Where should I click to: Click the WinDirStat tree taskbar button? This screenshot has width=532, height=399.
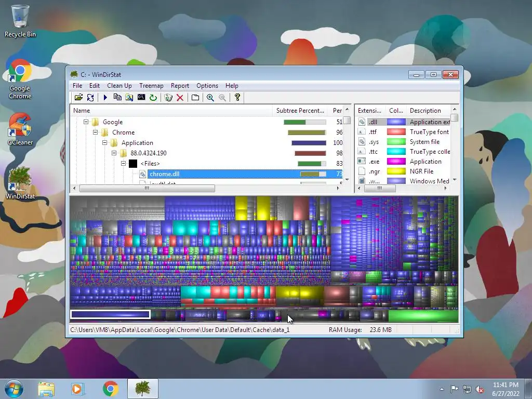143,389
